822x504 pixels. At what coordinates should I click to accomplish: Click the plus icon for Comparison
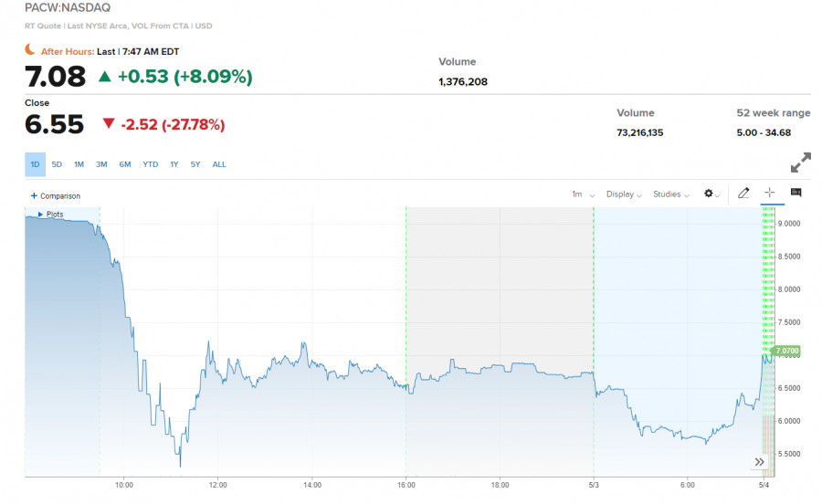coord(34,195)
